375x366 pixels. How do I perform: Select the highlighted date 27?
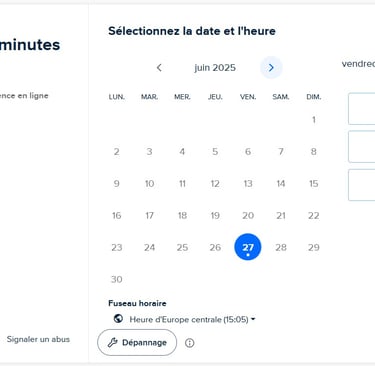[x=248, y=247]
